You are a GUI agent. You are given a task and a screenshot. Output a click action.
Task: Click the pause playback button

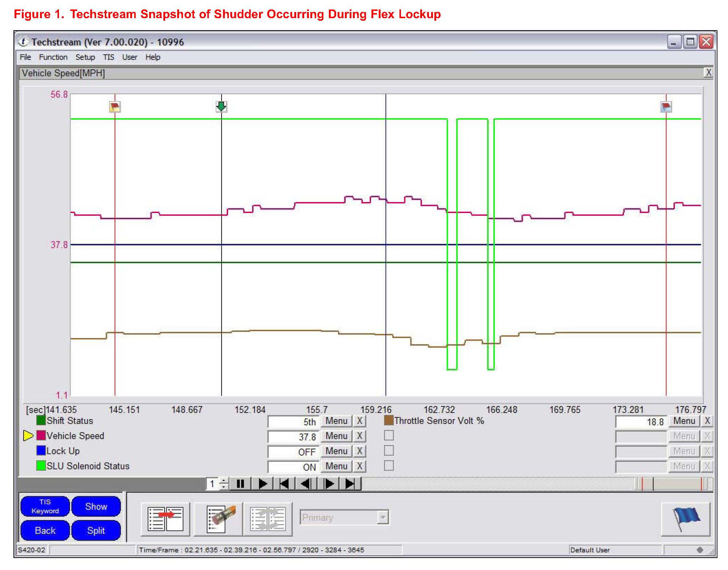pos(240,484)
